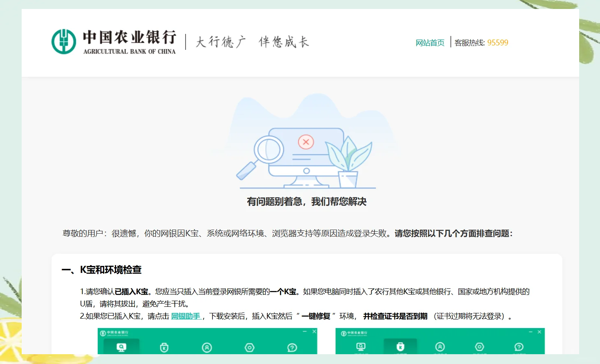Open the 网站首页 homepage link
Image resolution: width=600 pixels, height=364 pixels.
[430, 43]
